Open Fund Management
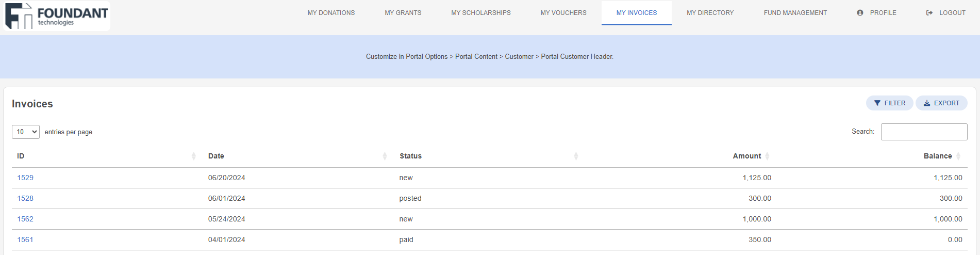The width and height of the screenshot is (980, 255). tap(795, 13)
